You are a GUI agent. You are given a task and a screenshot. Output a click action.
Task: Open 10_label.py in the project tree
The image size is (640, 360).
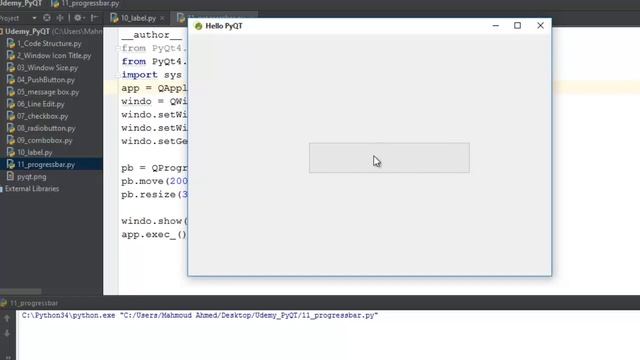click(35, 152)
